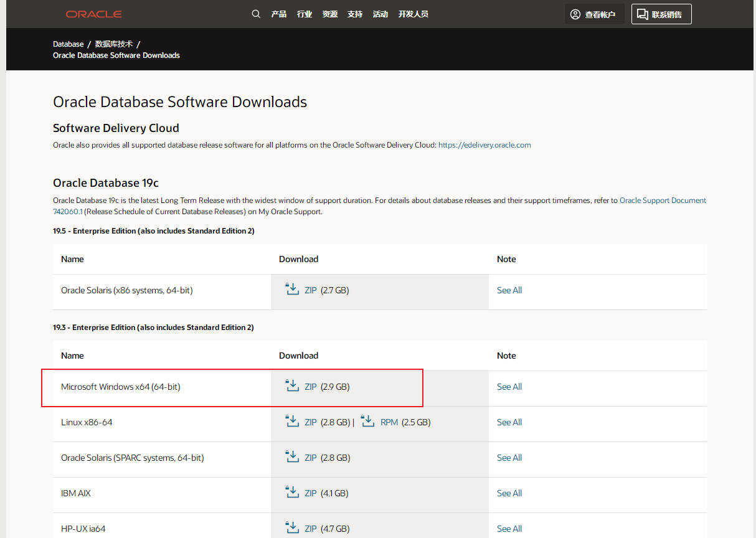The width and height of the screenshot is (756, 538).
Task: Click the Linux x86-64 ZIP download icon
Action: pos(292,422)
